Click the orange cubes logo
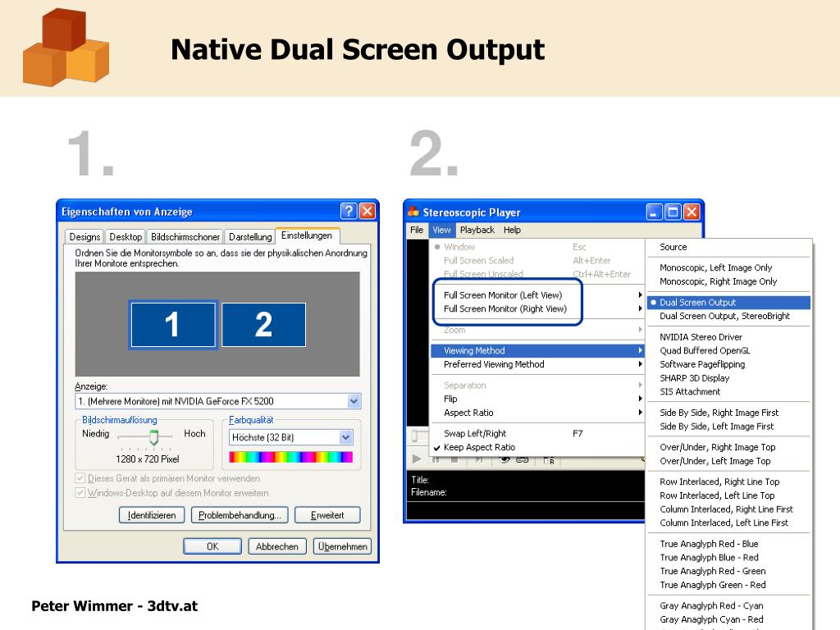The width and height of the screenshot is (840, 630). 66,48
